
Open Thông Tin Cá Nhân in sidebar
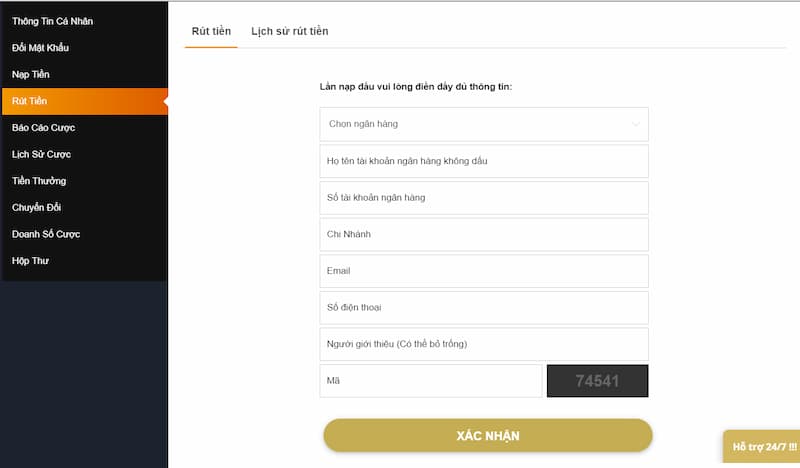pos(53,21)
